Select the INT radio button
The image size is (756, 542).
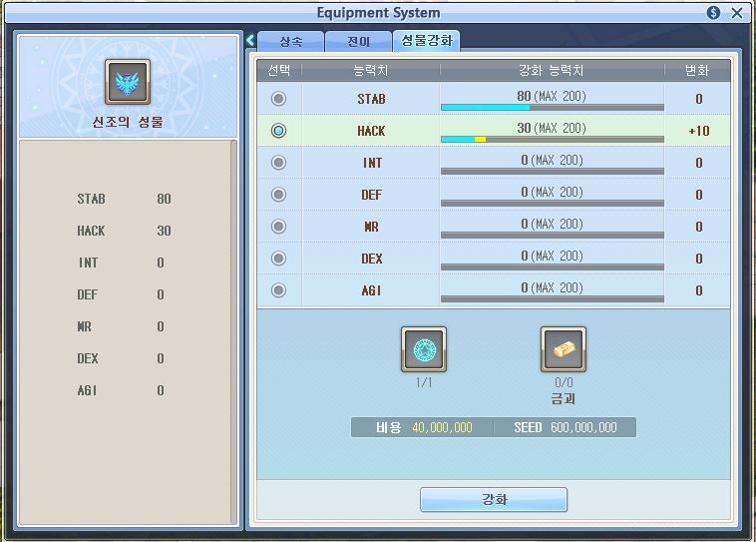click(x=278, y=162)
